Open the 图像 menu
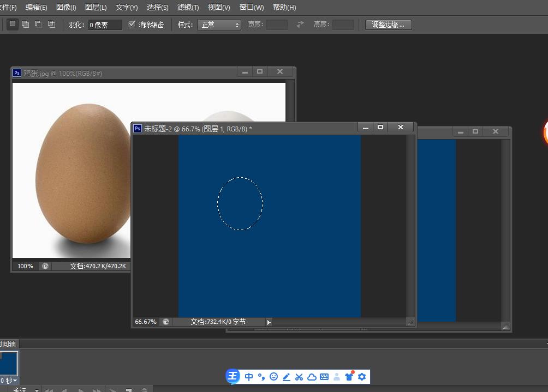This screenshot has width=548, height=392. [x=65, y=7]
